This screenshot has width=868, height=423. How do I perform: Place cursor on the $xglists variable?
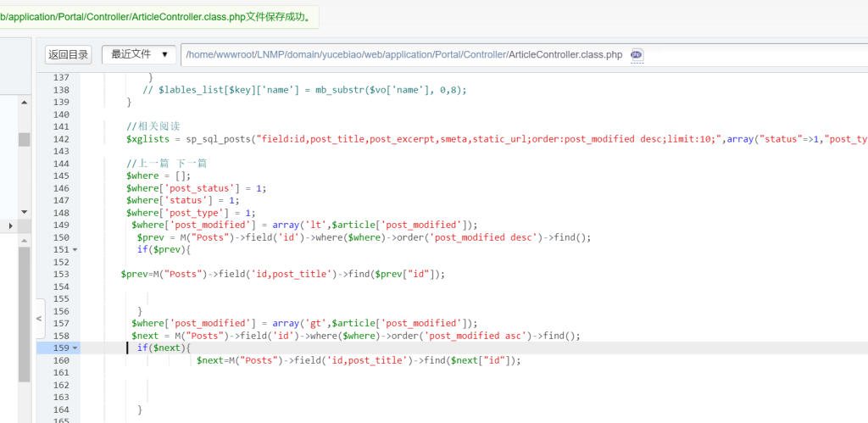coord(147,139)
